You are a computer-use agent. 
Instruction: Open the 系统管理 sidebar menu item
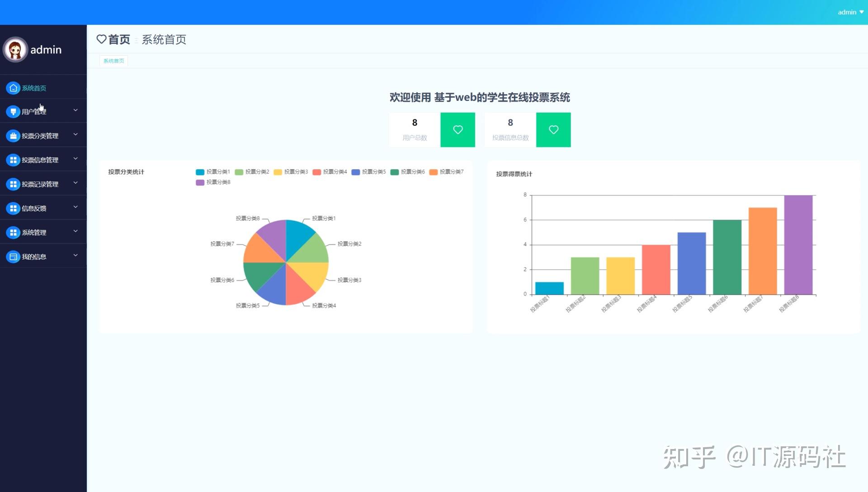[34, 232]
